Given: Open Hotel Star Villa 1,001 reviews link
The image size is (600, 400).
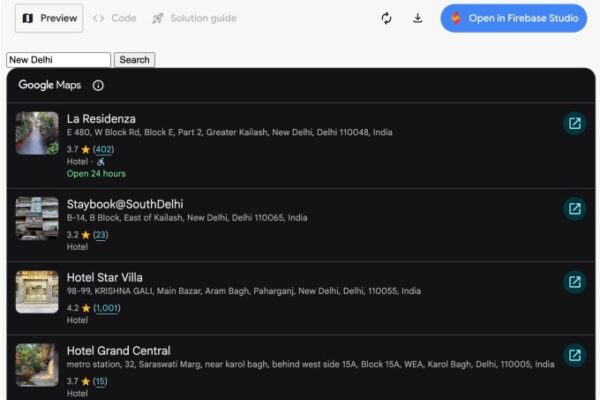Looking at the screenshot, I should [x=107, y=308].
